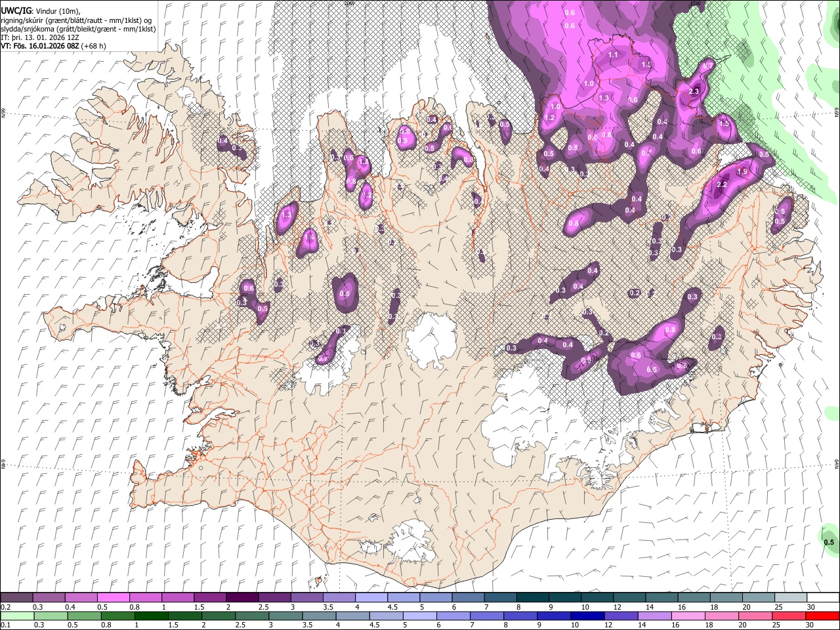This screenshot has height=630, width=840.
Task: Pick the upper scale swatch between 0.4 and 0.5
Action: point(81,598)
